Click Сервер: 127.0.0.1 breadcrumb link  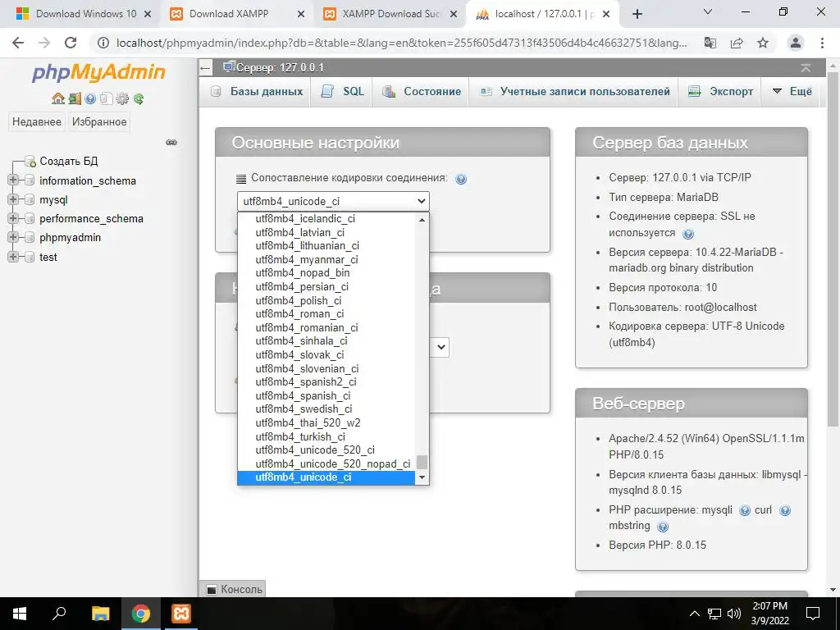(x=280, y=68)
